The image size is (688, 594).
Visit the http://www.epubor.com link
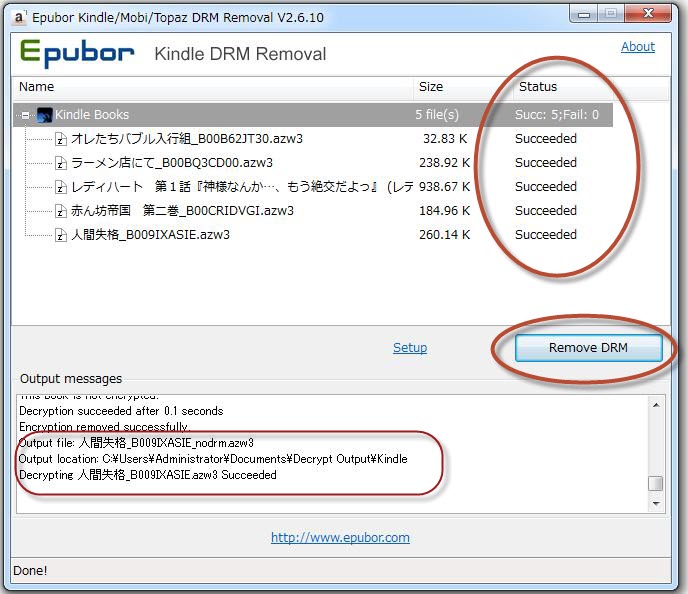click(340, 538)
